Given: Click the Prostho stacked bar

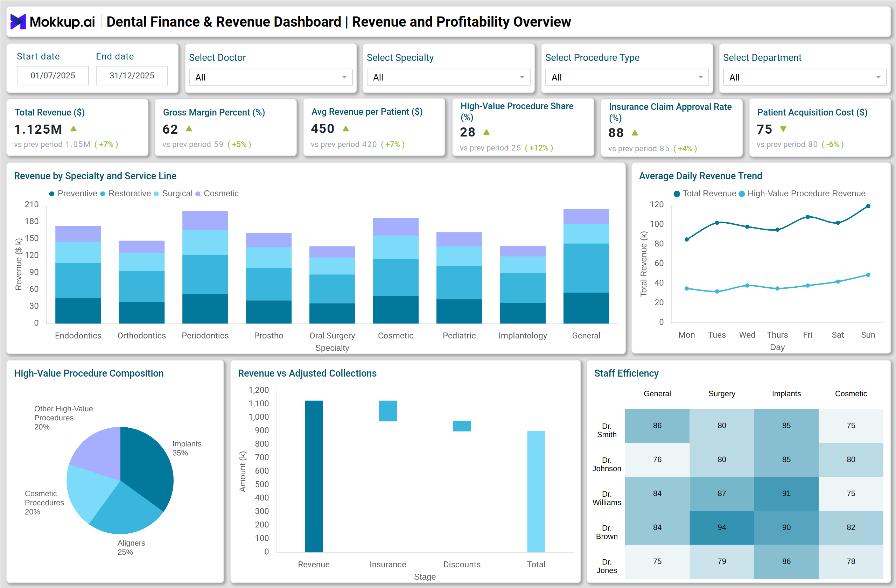Looking at the screenshot, I should pyautogui.click(x=268, y=278).
